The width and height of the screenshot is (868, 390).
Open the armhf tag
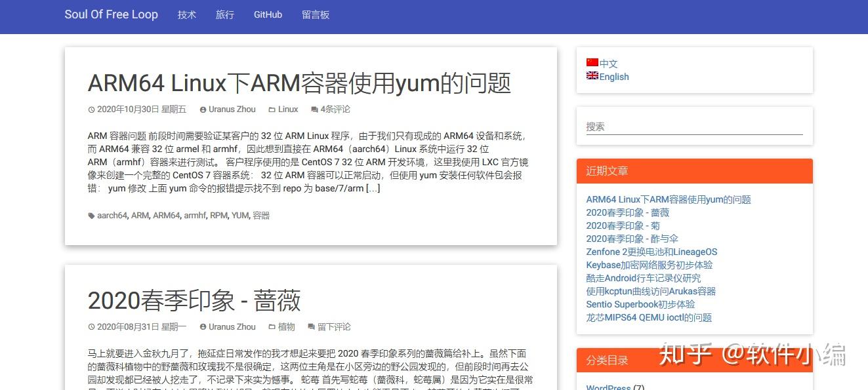(x=195, y=216)
